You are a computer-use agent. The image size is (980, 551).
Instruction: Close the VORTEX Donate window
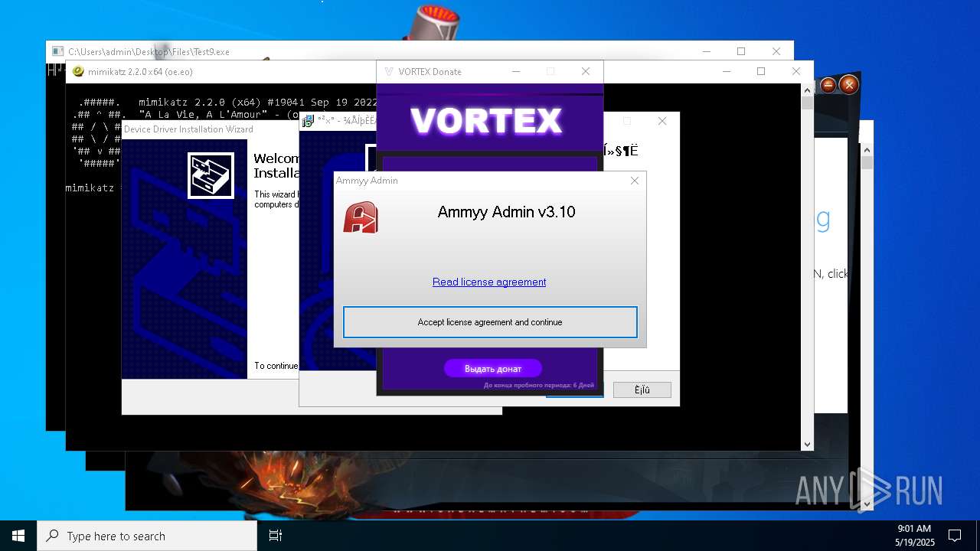click(586, 71)
